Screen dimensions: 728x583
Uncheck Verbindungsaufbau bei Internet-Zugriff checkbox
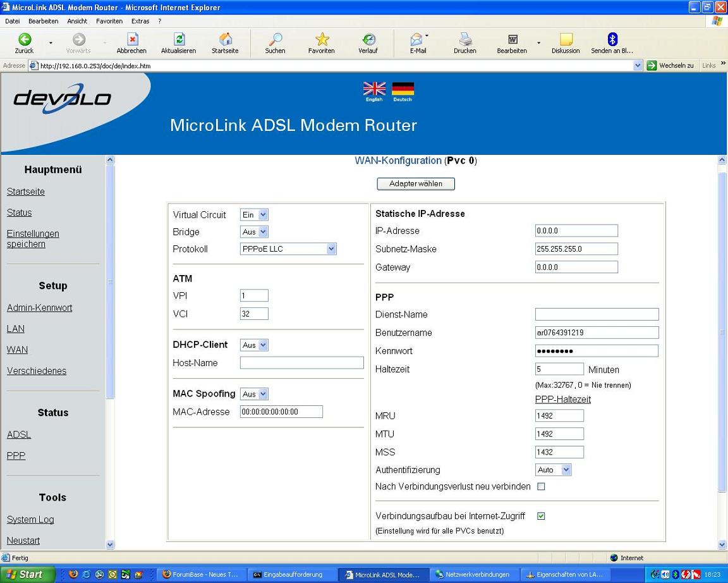541,516
